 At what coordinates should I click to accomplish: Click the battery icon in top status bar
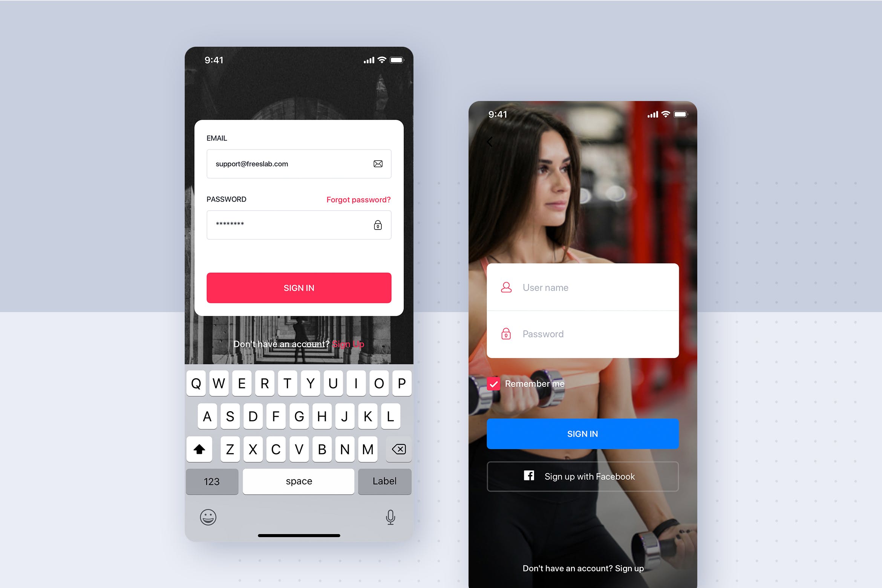click(x=403, y=60)
